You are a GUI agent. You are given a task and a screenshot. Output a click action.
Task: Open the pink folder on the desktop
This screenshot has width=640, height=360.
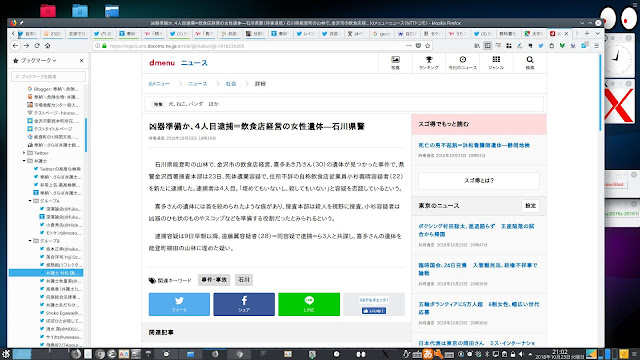[x=48, y=11]
